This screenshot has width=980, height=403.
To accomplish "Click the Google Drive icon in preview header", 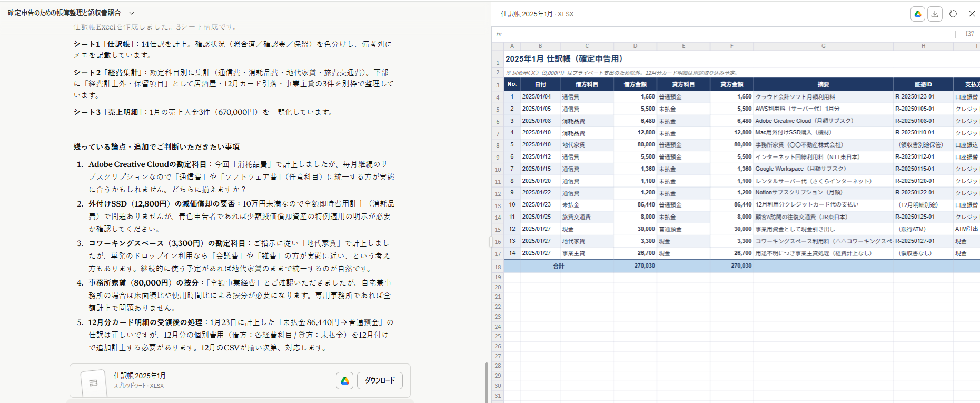I will coord(918,14).
